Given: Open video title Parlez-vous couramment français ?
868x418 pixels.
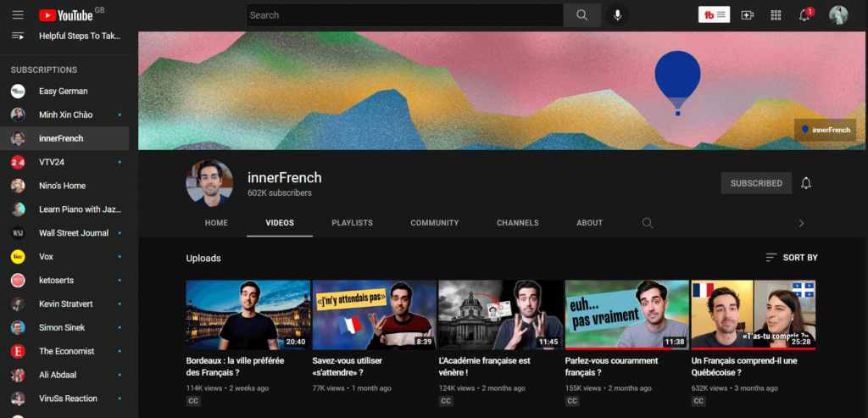Looking at the screenshot, I should 612,366.
